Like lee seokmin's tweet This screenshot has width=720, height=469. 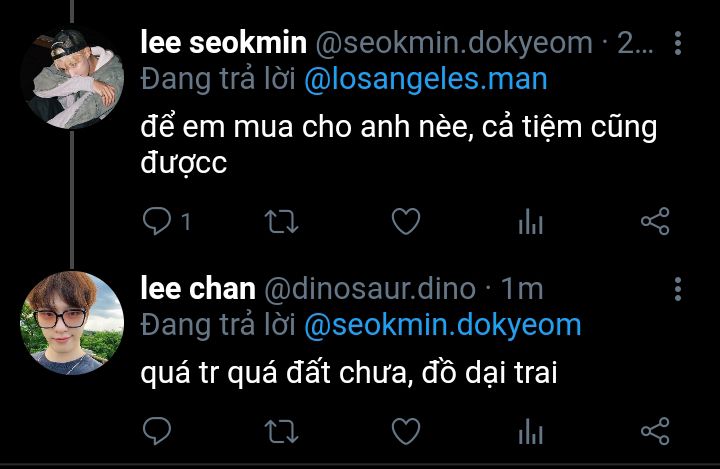point(406,221)
